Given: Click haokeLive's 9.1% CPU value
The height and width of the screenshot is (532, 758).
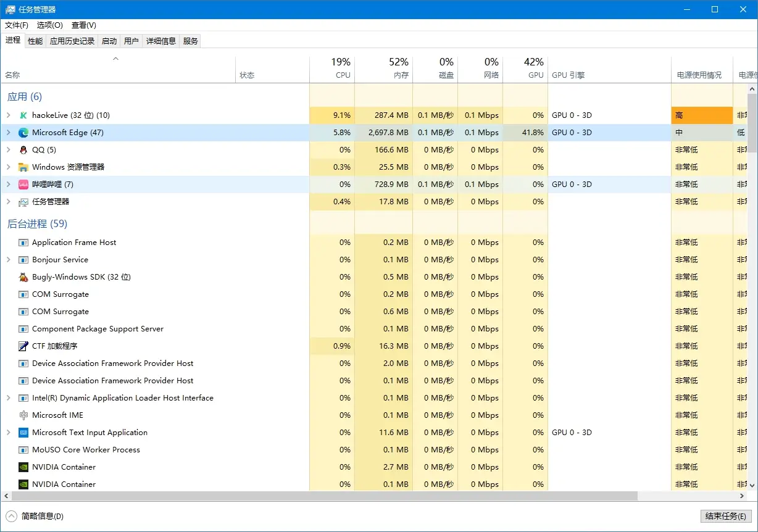Looking at the screenshot, I should tap(341, 115).
